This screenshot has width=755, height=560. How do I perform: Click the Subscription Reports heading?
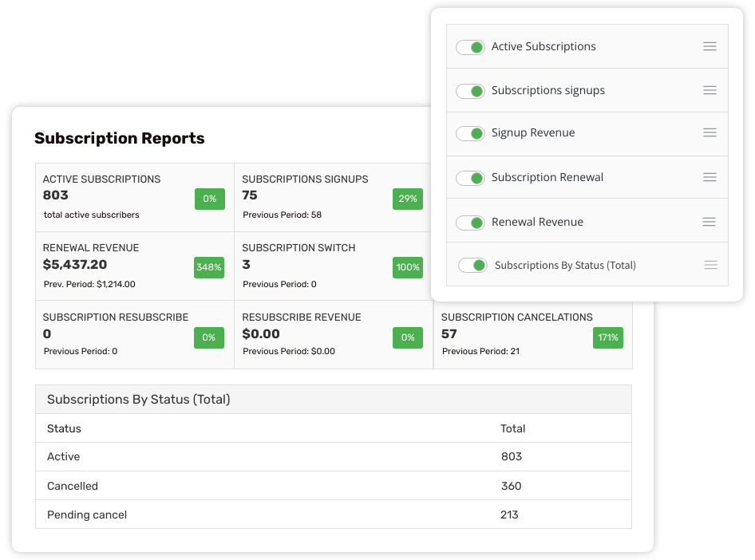[119, 138]
